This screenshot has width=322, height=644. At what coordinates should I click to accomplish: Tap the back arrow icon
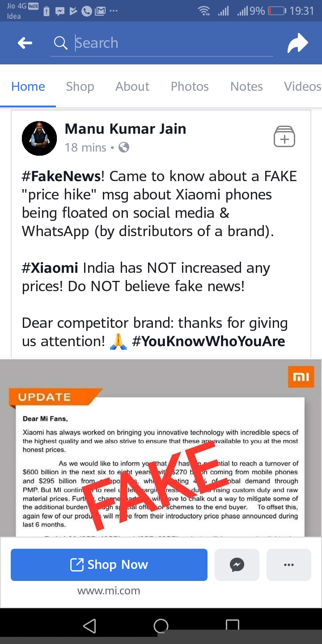[25, 43]
